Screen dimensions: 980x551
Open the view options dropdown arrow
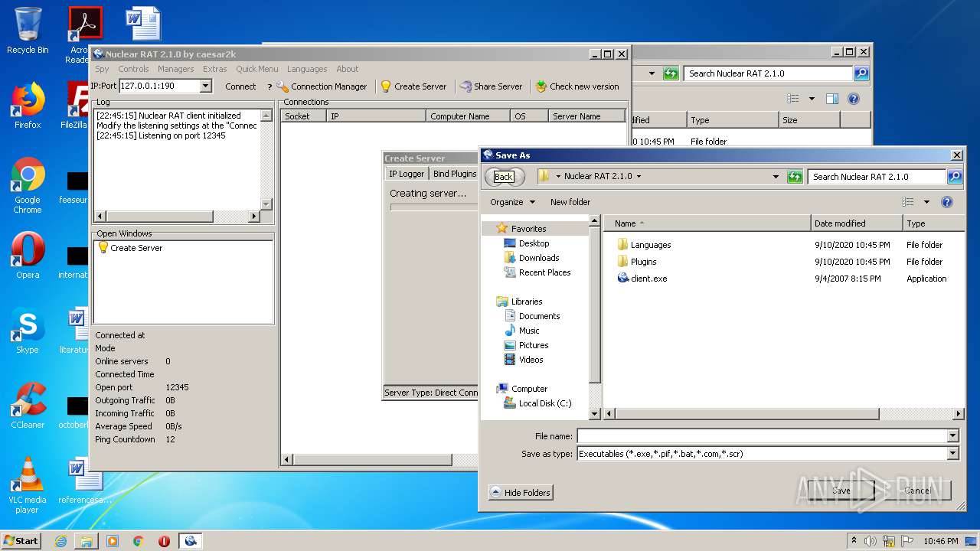pos(926,202)
